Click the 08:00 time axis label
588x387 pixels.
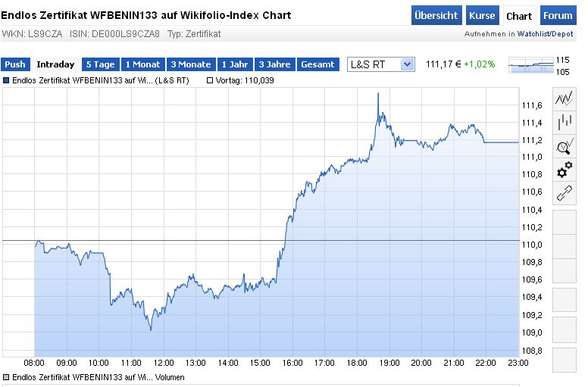point(34,363)
